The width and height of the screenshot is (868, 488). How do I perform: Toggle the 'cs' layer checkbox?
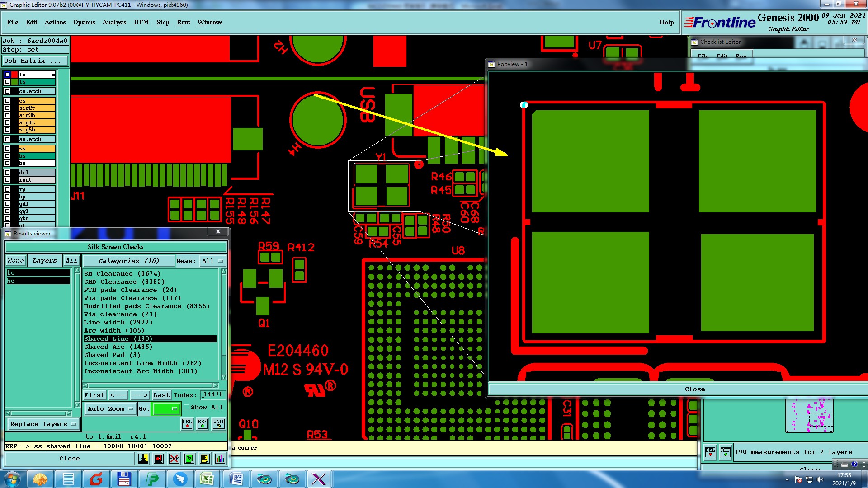tap(7, 101)
